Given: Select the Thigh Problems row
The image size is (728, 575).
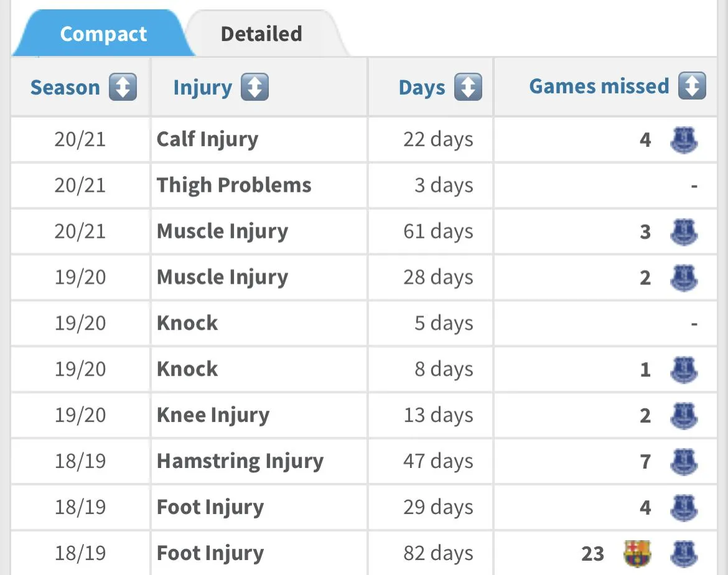Looking at the screenshot, I should click(x=234, y=185).
